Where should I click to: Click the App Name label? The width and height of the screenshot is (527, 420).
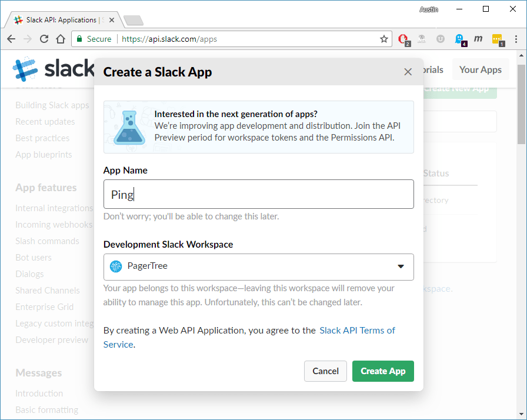pos(125,171)
